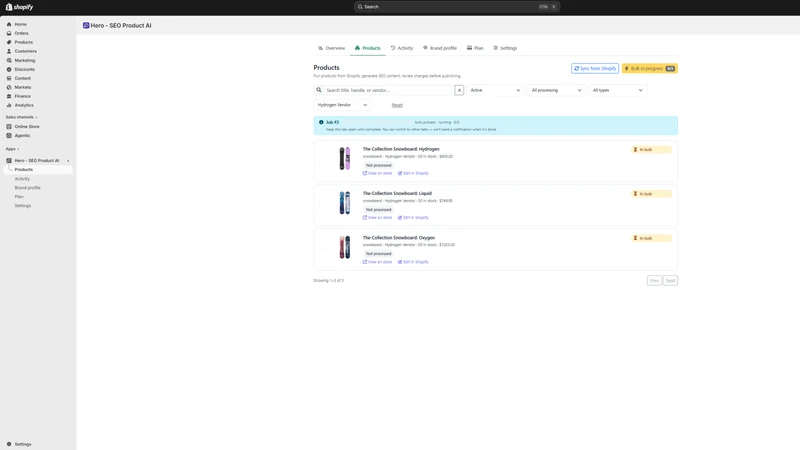
Task: Click the Prev pagination button
Action: [x=654, y=281]
